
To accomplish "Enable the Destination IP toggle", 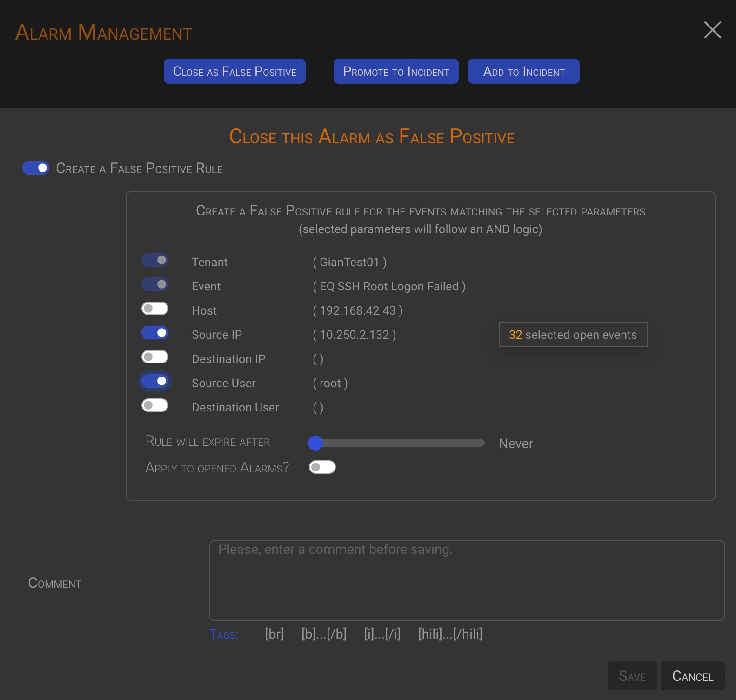I will point(155,357).
